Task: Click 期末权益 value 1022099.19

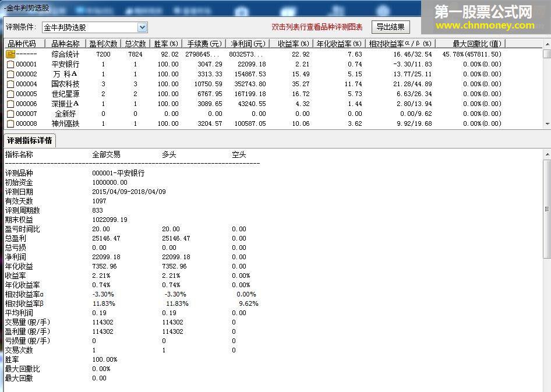Action: click(x=110, y=220)
